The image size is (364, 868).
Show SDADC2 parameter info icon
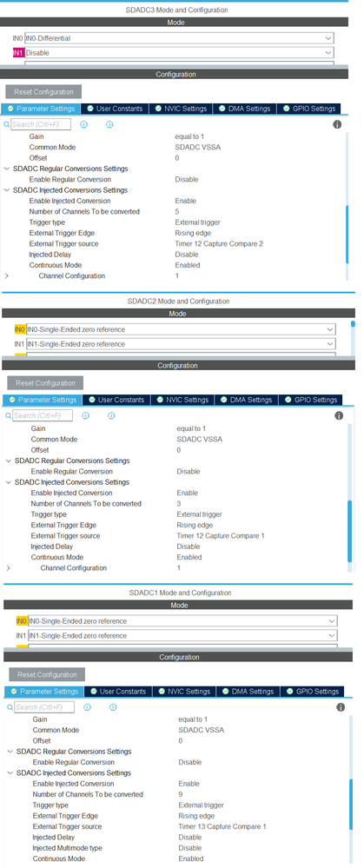[x=339, y=415]
